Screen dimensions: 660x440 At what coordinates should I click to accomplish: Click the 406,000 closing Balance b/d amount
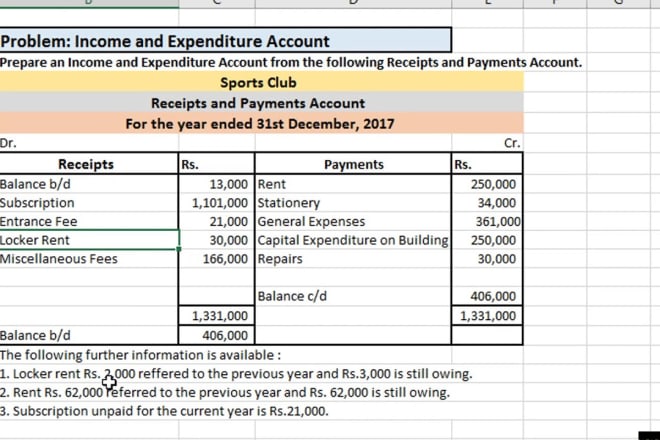coord(217,335)
